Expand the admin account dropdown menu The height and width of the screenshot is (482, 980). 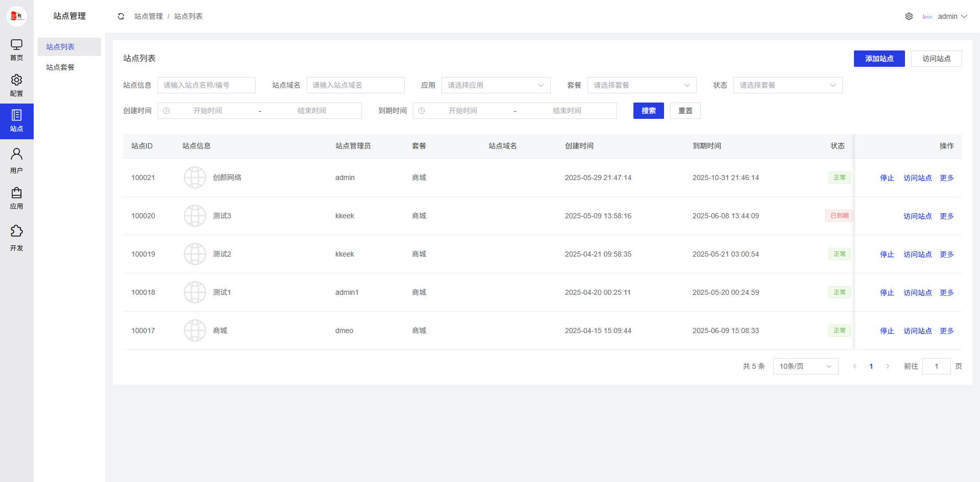click(952, 16)
